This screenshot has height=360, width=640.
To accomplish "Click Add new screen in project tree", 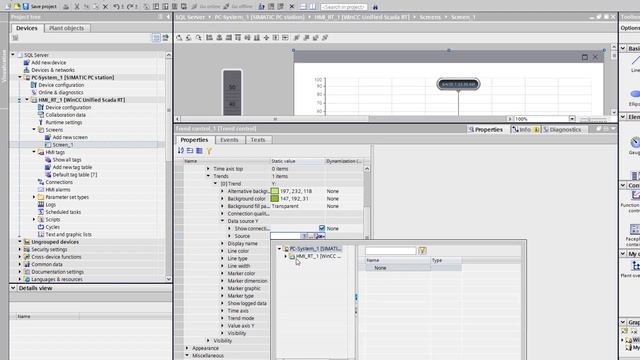I will coord(70,138).
